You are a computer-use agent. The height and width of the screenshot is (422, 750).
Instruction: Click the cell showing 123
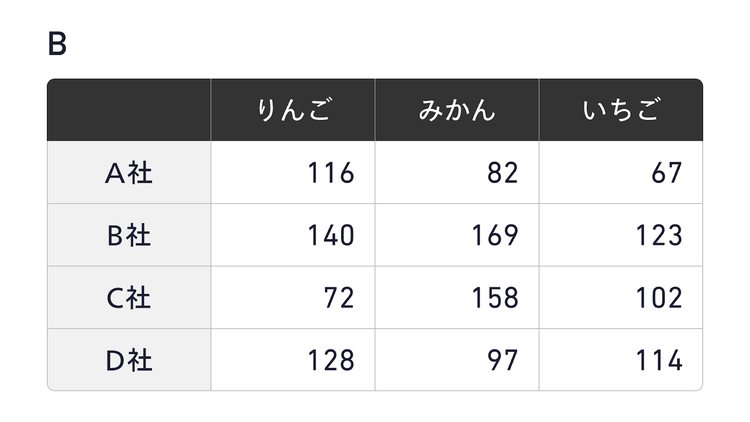[621, 235]
